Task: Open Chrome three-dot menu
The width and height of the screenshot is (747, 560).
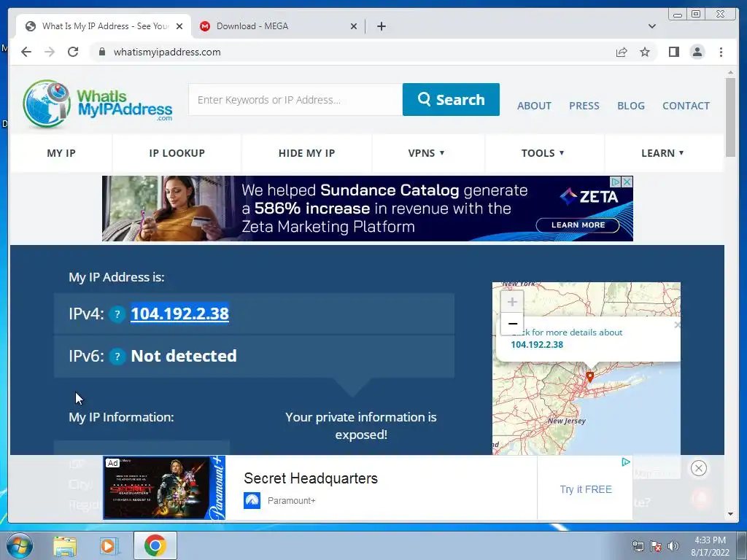Action: pos(721,52)
